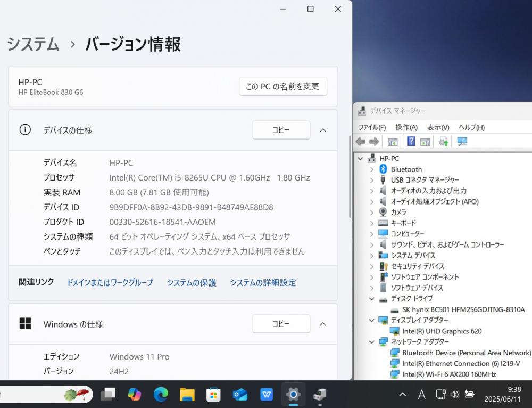Open Help via the blue question-mark icon
The height and width of the screenshot is (408, 532).
(411, 141)
